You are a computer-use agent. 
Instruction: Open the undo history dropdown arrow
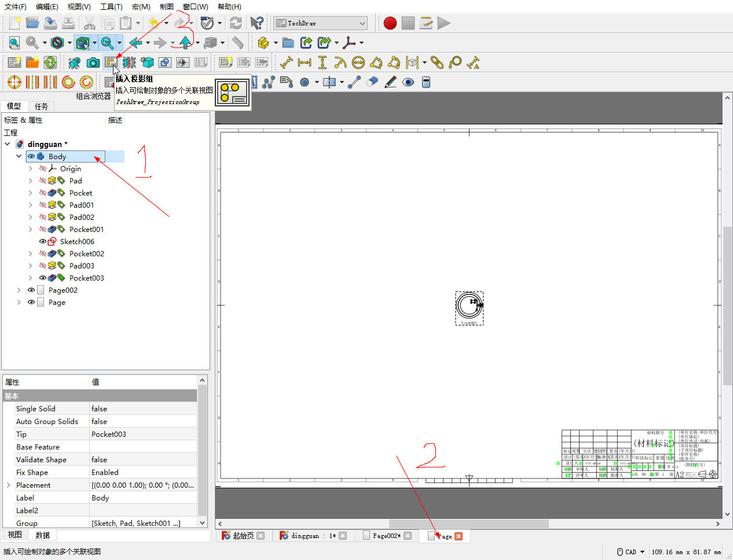[x=166, y=23]
